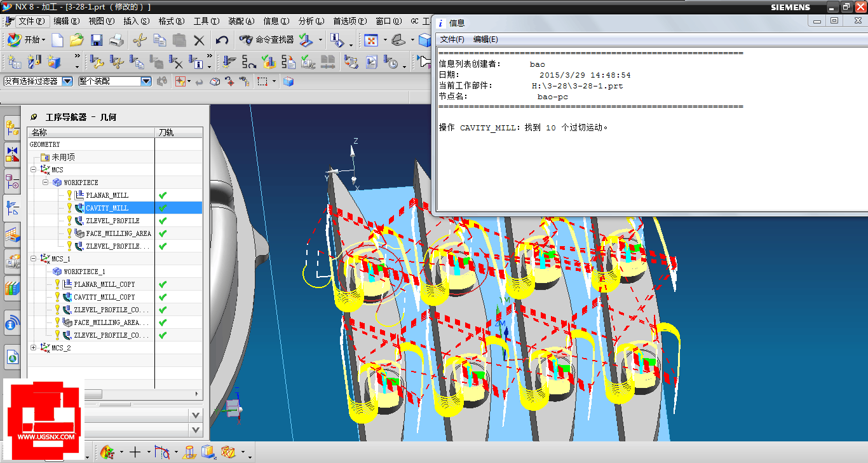
Task: Click the Cut scissors icon
Action: (x=139, y=40)
